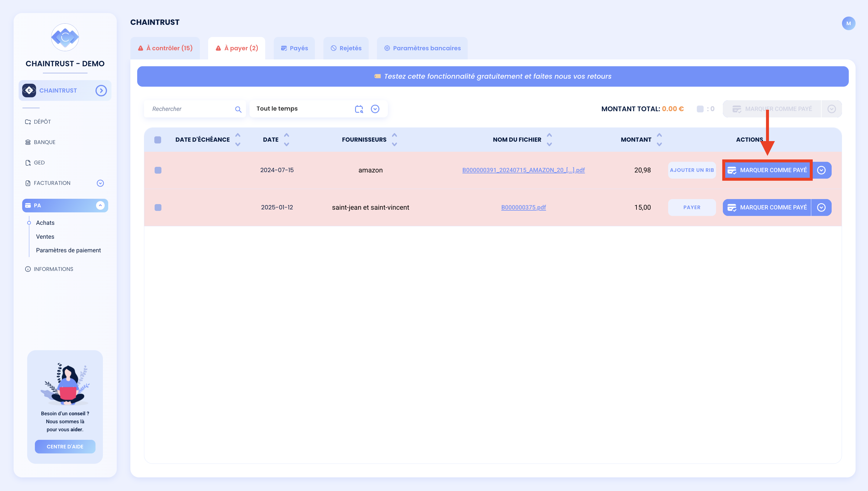The height and width of the screenshot is (491, 868).
Task: Click warning icon on À contrôler tab
Action: tap(140, 48)
